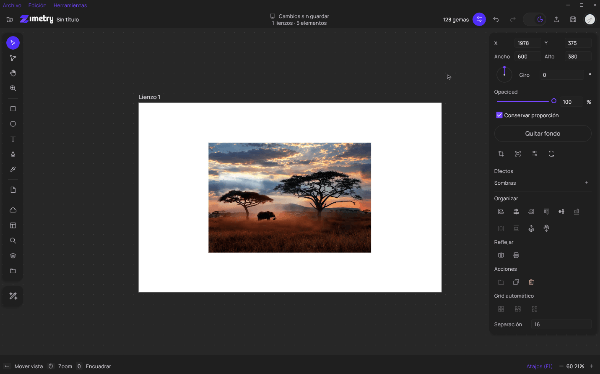Click the Ancho width field
This screenshot has height=374, width=600.
[x=527, y=57]
